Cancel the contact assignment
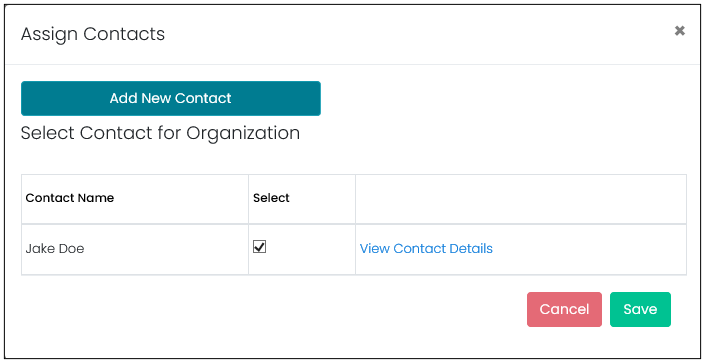The height and width of the screenshot is (362, 703). click(x=564, y=309)
